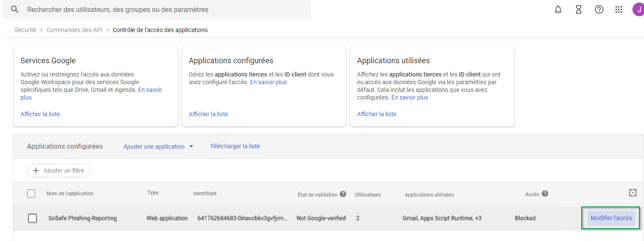Select the SoSafe Phishing-Reporting row checkbox
The width and height of the screenshot is (644, 241).
(x=32, y=218)
